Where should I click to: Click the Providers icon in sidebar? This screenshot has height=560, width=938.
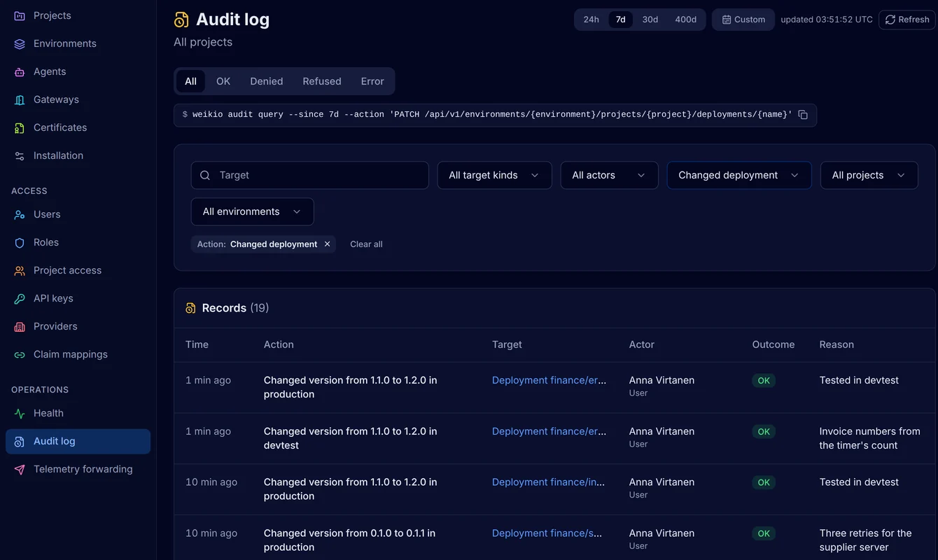[20, 326]
